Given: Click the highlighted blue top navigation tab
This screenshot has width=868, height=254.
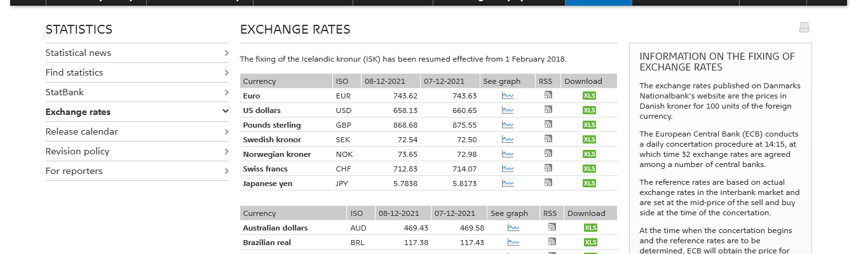Looking at the screenshot, I should pyautogui.click(x=598, y=3).
